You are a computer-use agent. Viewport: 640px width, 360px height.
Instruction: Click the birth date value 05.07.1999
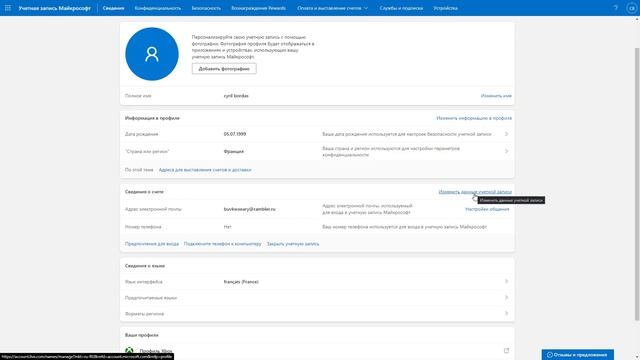coord(235,134)
